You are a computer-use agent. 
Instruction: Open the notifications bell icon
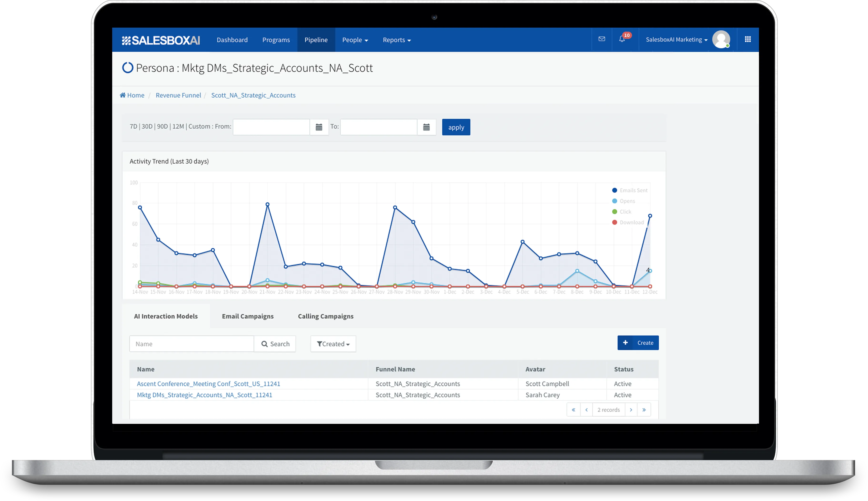pyautogui.click(x=622, y=39)
